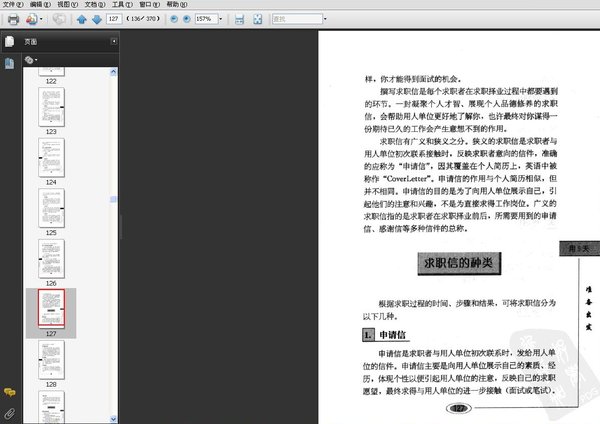Click the page number field showing 127
The width and height of the screenshot is (600, 424).
click(114, 19)
